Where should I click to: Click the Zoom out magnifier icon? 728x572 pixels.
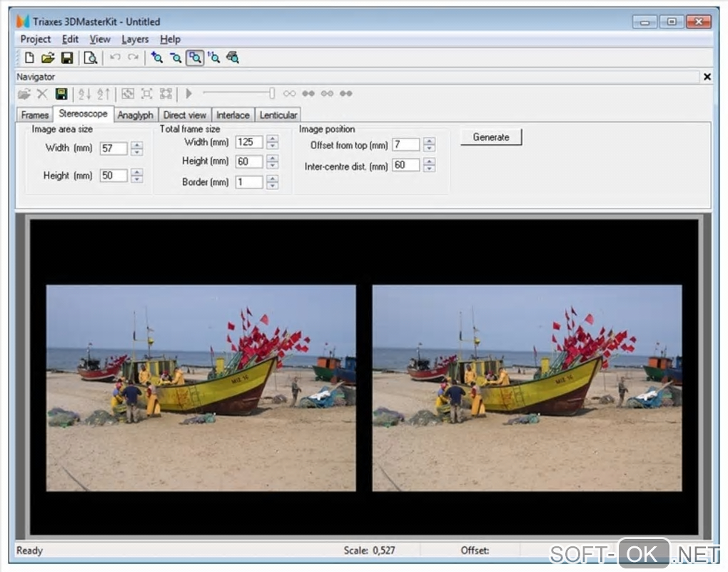(x=176, y=58)
